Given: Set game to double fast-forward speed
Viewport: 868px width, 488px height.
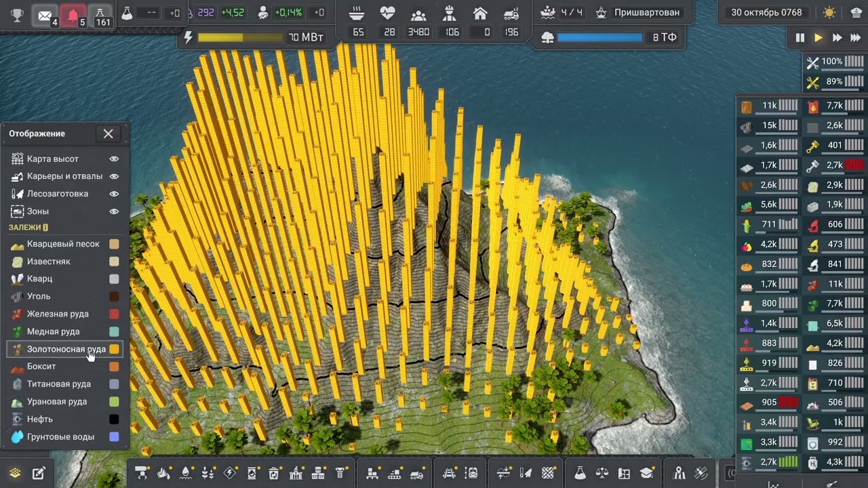Looking at the screenshot, I should [x=837, y=38].
